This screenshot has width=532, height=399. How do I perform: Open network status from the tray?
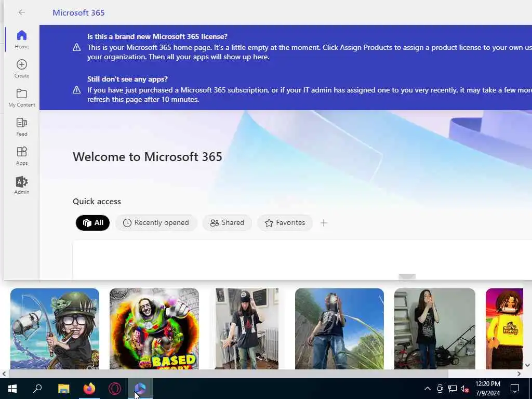pyautogui.click(x=453, y=389)
